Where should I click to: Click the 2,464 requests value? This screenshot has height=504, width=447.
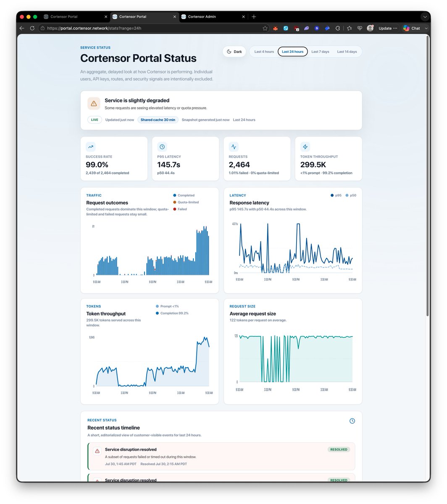pyautogui.click(x=239, y=165)
